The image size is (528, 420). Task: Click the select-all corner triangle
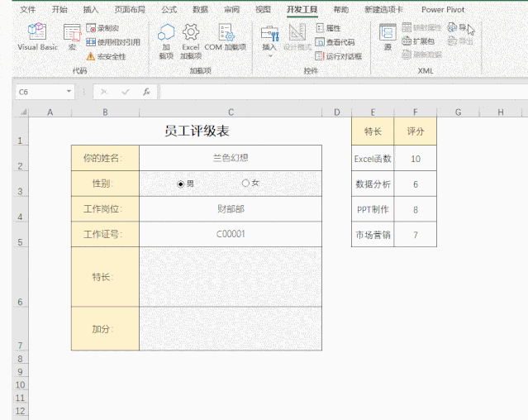tap(22, 112)
